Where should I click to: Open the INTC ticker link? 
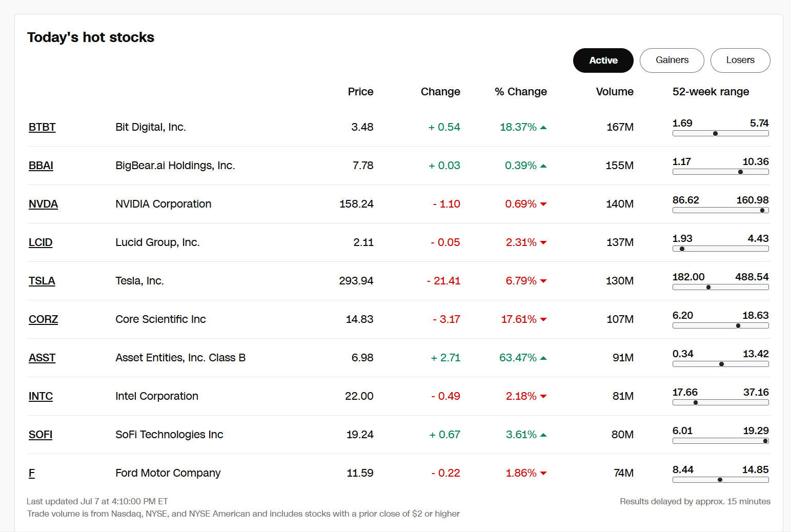click(x=40, y=396)
